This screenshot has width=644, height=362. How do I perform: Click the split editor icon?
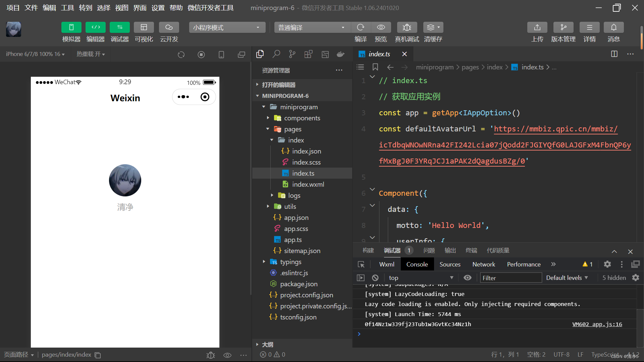pyautogui.click(x=614, y=54)
